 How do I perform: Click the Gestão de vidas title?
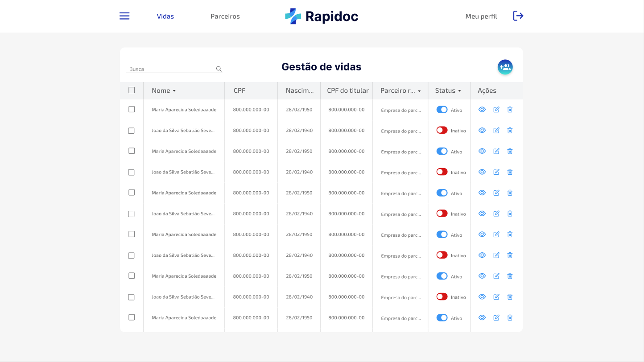pos(322,67)
